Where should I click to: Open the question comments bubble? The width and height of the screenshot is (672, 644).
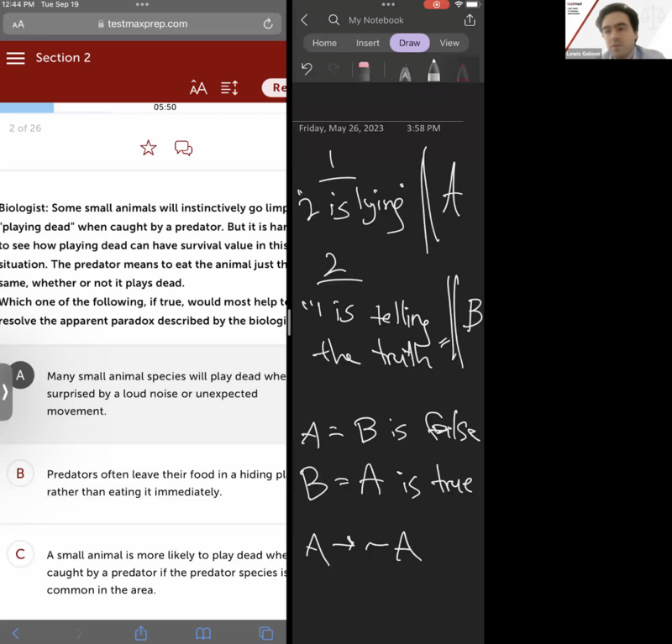(183, 149)
